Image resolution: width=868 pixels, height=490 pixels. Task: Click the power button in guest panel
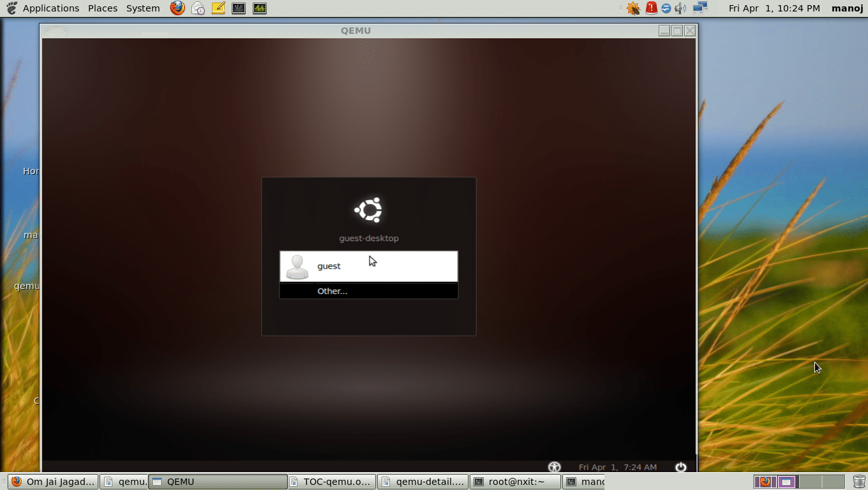pyautogui.click(x=681, y=467)
